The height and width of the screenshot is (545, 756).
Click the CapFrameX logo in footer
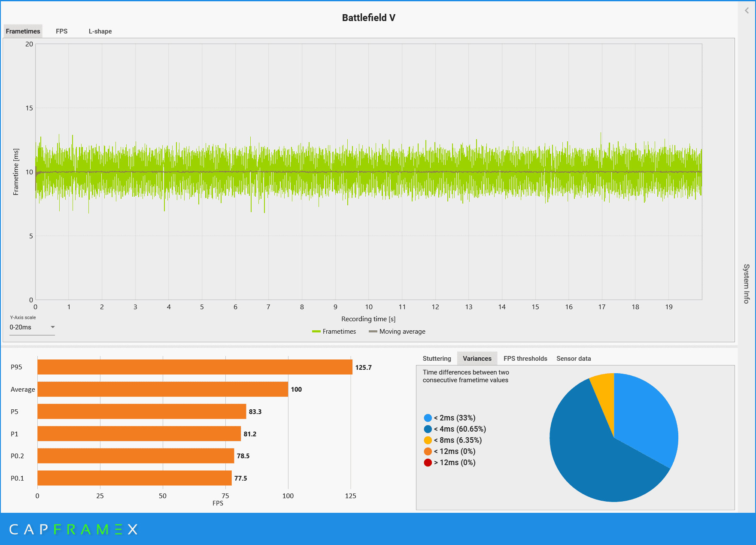73,529
